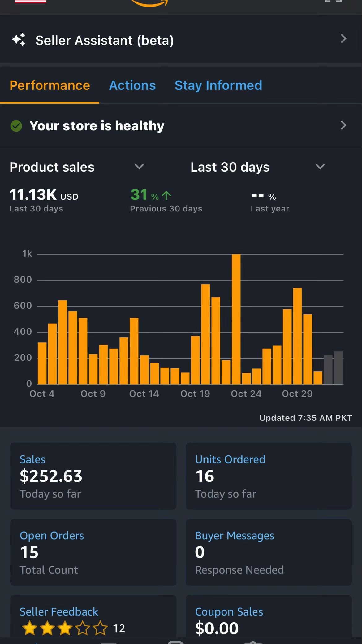
Task: Switch to the Stay Informed tab
Action: 218,85
